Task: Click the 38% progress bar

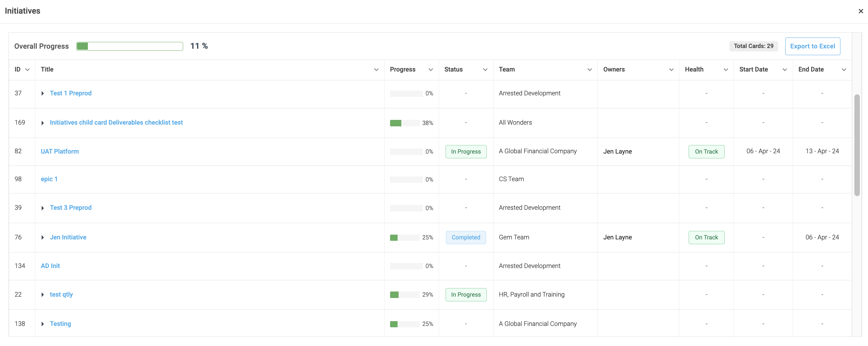Action: [x=405, y=123]
